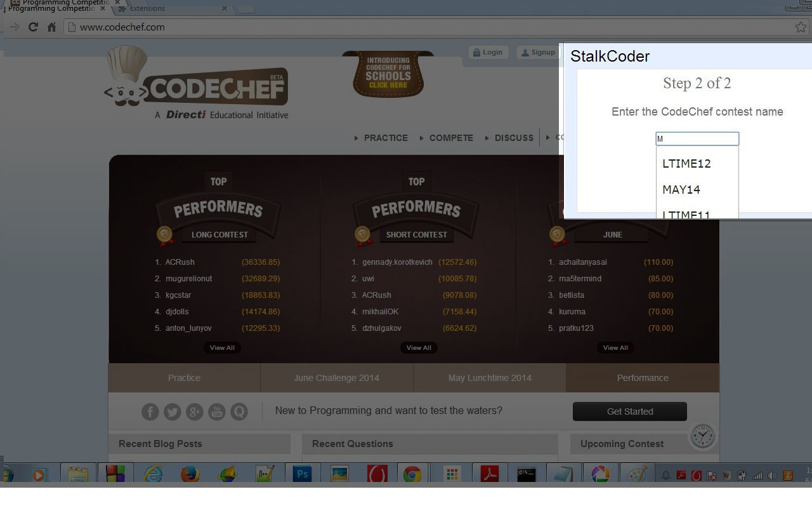Click the Recent Questions heading
Viewport: 812px width, 508px height.
click(x=353, y=444)
